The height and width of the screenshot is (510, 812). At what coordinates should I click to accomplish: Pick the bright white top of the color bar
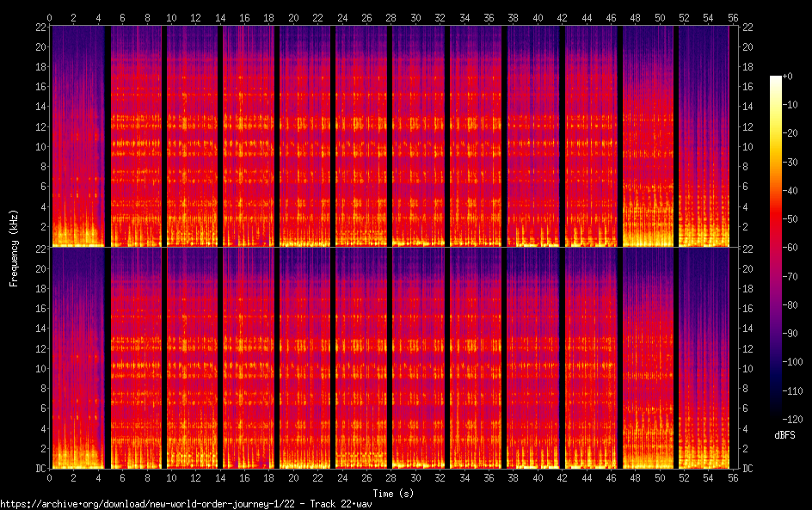[776, 79]
